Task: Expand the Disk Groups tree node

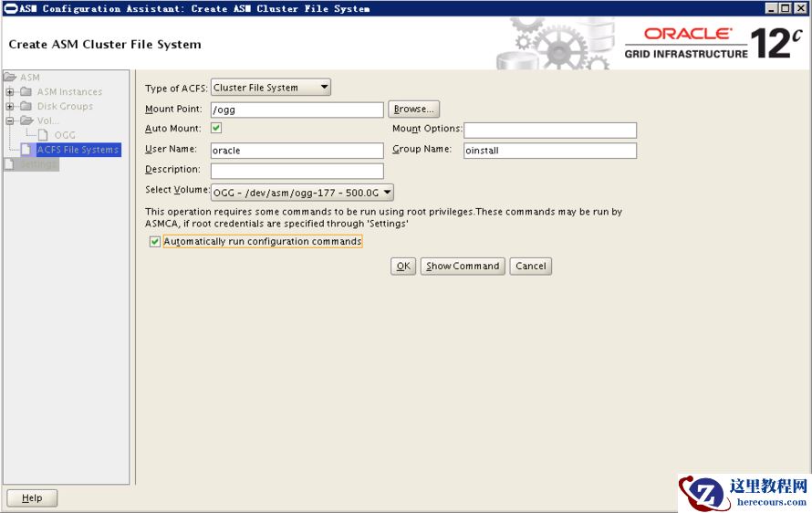Action: pyautogui.click(x=10, y=107)
